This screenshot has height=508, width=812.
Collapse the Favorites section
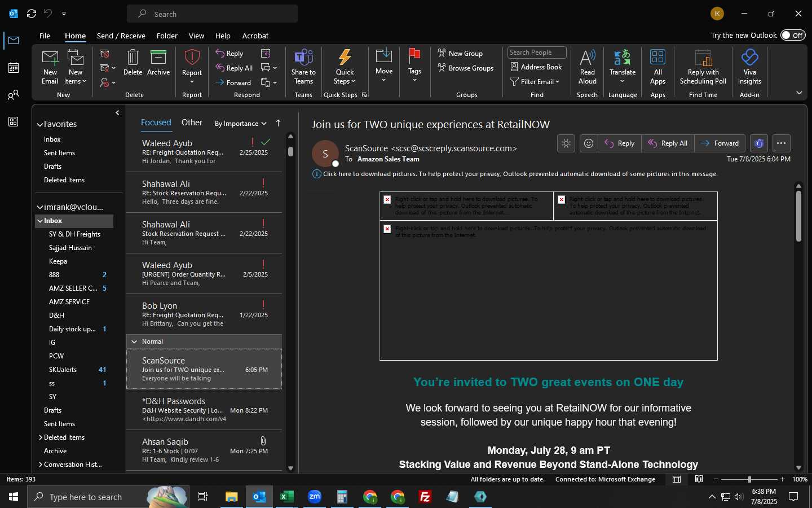click(x=40, y=124)
